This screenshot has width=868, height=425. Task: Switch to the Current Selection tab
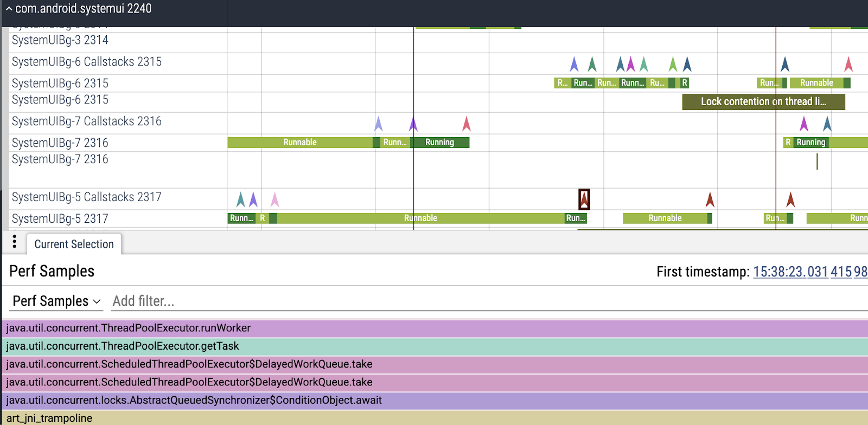[74, 244]
